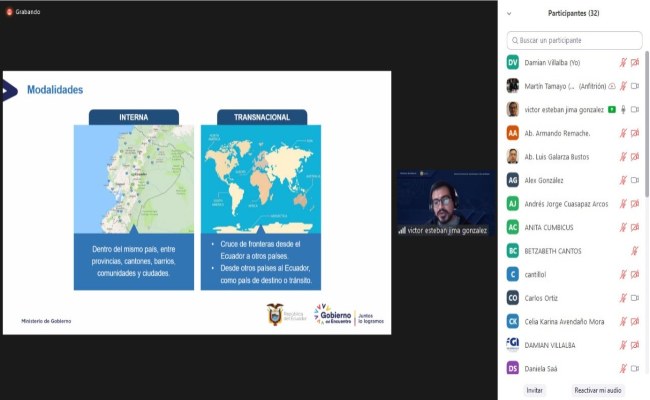Click Alex González's muted microphone icon
Screen dimensions: 650x400
pos(622,180)
